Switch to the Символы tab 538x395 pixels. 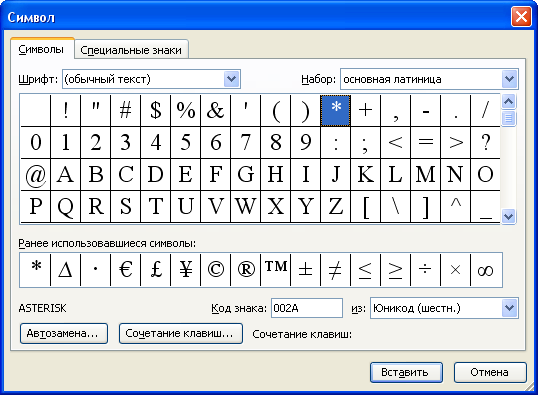tap(41, 49)
